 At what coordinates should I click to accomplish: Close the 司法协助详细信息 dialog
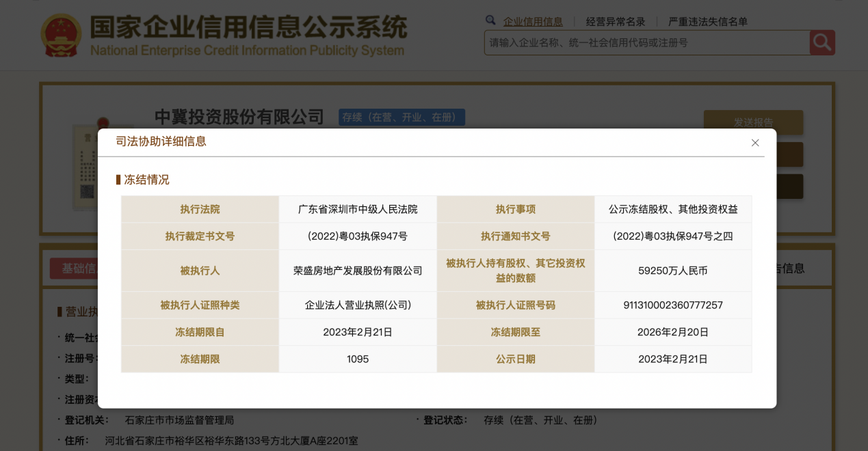(x=755, y=143)
